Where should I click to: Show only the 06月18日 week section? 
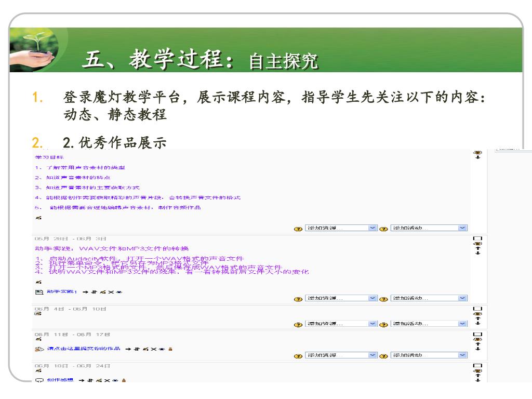[478, 365]
